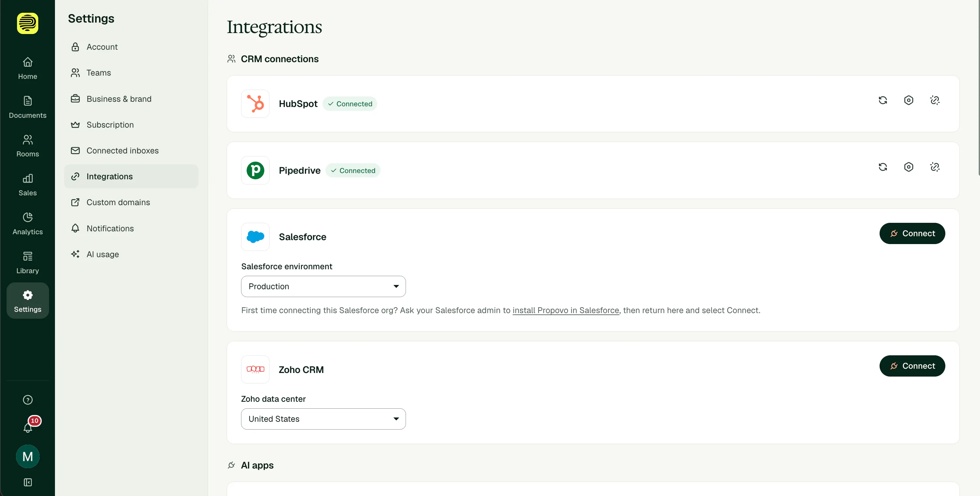This screenshot has height=496, width=980.
Task: Go to Home in left sidebar
Action: (x=27, y=68)
